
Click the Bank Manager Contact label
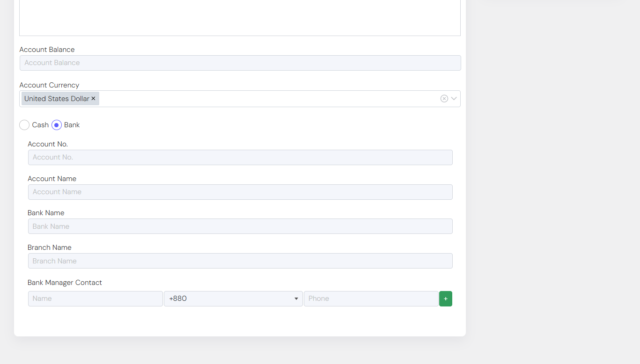[x=65, y=283]
